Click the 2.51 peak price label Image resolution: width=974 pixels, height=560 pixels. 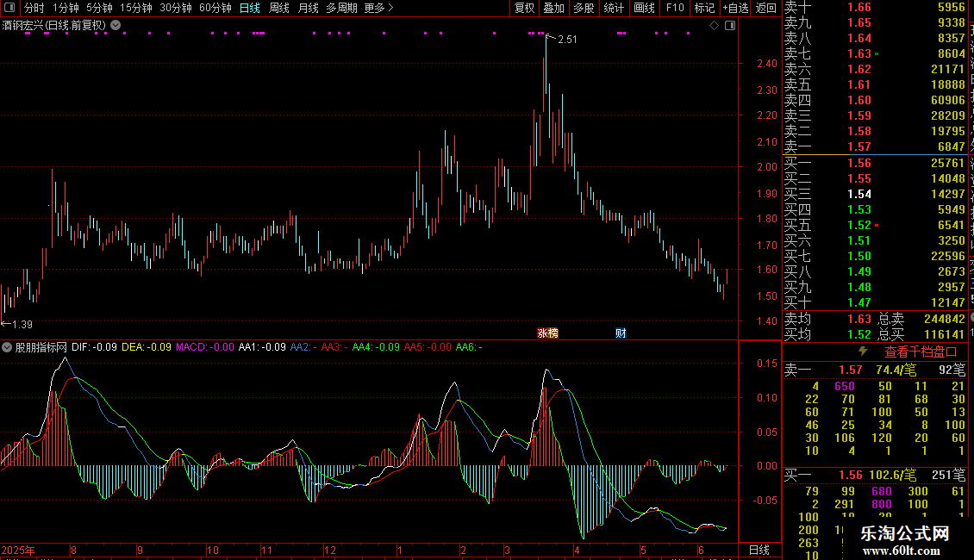[x=568, y=39]
